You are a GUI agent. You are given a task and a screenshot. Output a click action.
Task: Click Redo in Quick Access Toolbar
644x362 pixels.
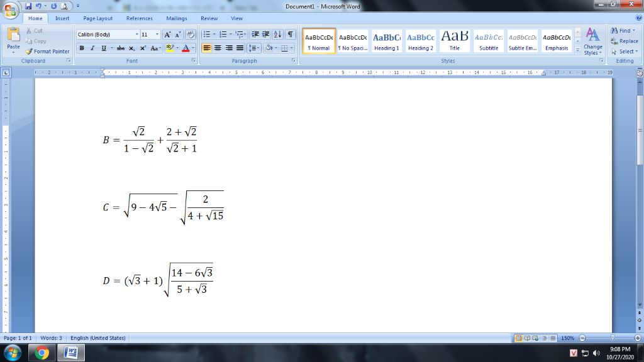click(53, 6)
